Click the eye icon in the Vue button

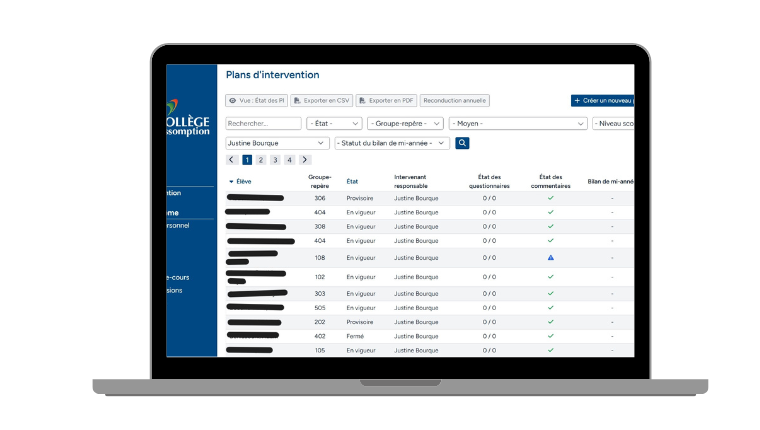233,101
